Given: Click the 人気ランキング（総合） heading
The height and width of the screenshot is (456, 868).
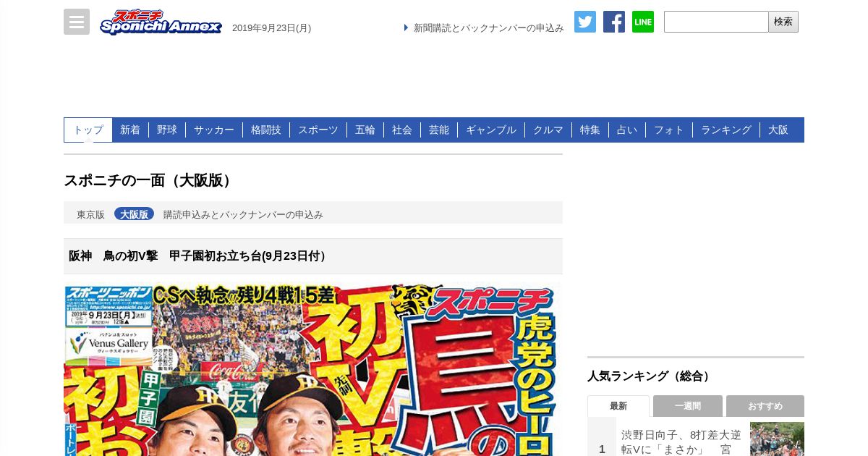Looking at the screenshot, I should [650, 376].
